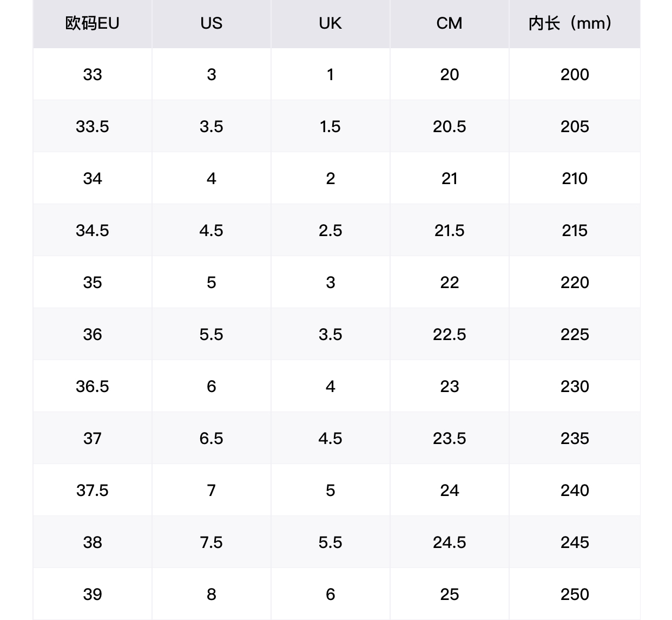Click the CM value 23.5 cell

(x=449, y=438)
